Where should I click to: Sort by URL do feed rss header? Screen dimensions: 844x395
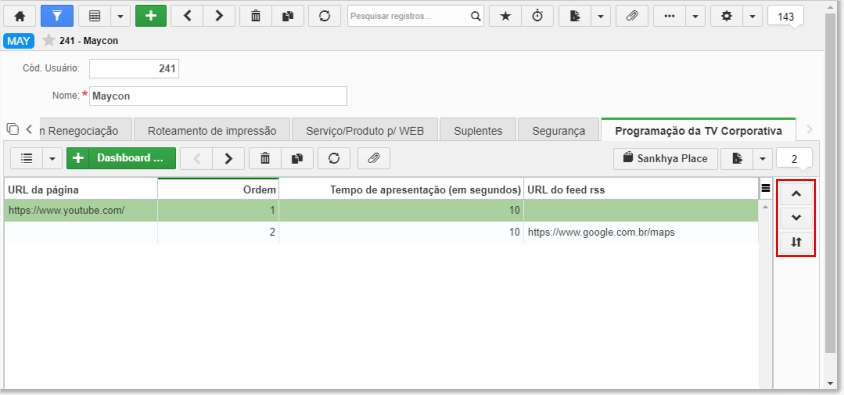[x=641, y=189]
